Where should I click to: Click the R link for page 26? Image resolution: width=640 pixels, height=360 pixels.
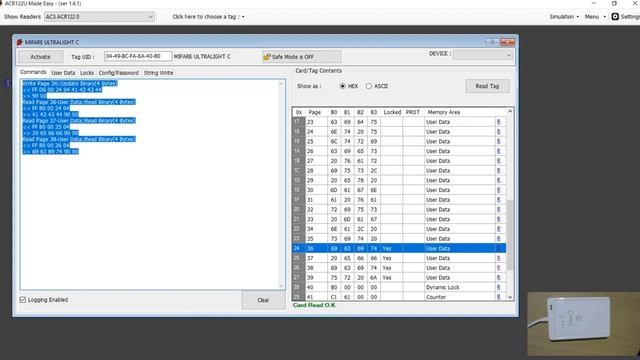498,151
